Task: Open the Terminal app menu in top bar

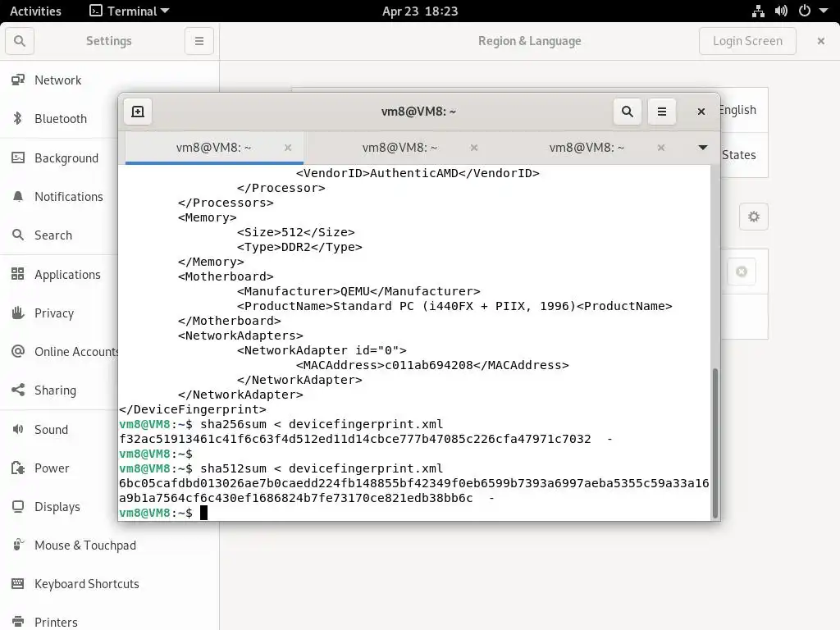Action: 129,11
